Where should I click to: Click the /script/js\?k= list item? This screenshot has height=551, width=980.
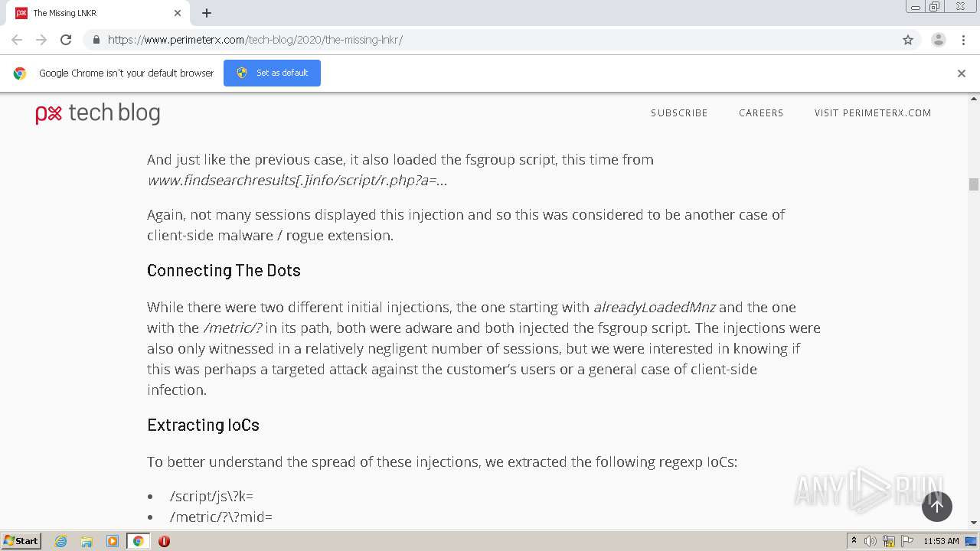point(212,497)
